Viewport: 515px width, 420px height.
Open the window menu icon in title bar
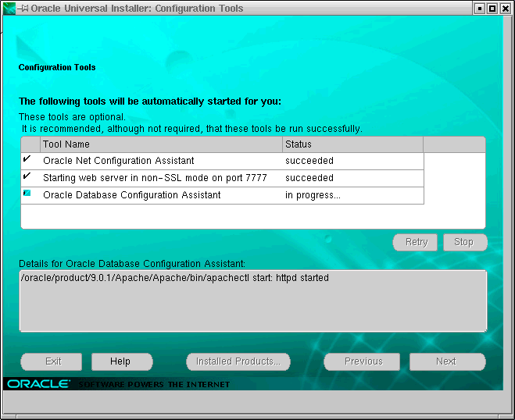9,9
